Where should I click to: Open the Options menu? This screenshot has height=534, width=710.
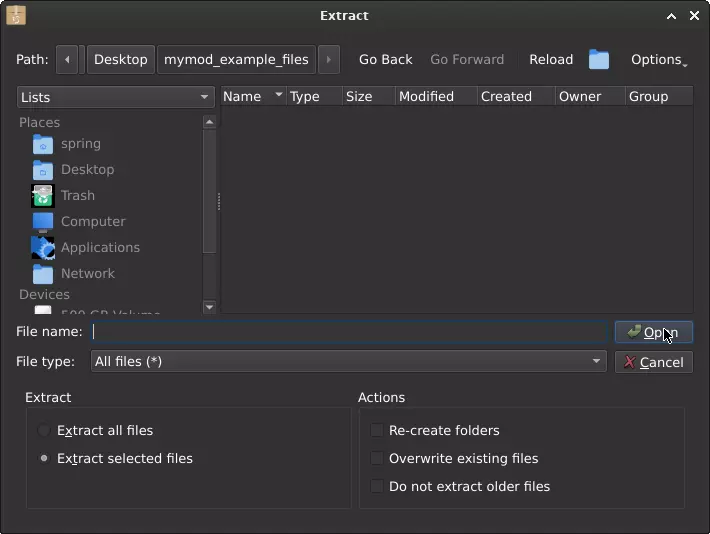[x=658, y=60]
